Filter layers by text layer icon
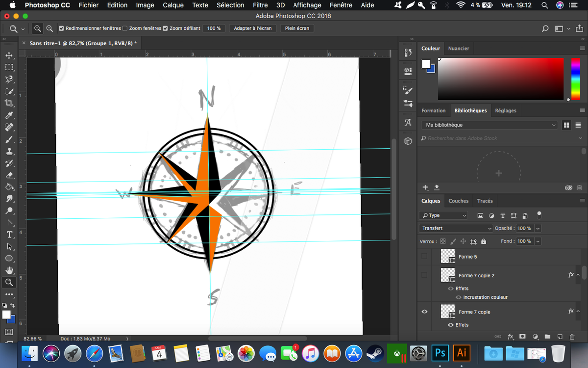Screen dimensions: 588x368 [503, 215]
